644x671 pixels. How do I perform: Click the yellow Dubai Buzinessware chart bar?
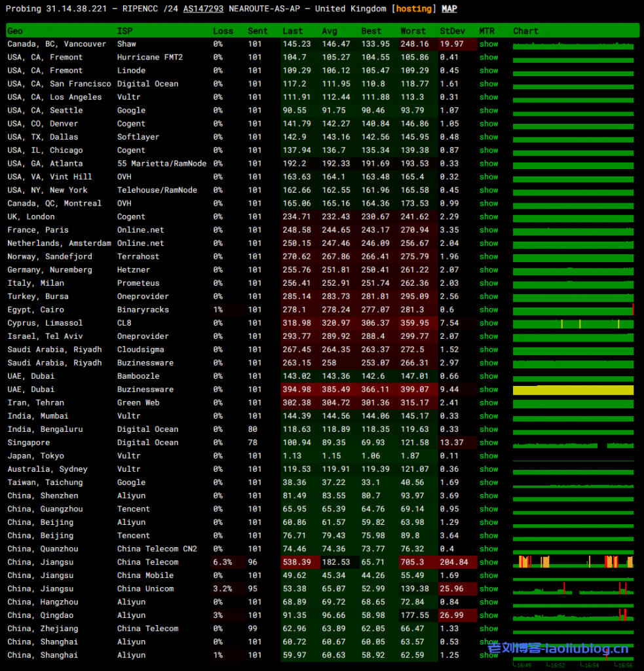573,390
